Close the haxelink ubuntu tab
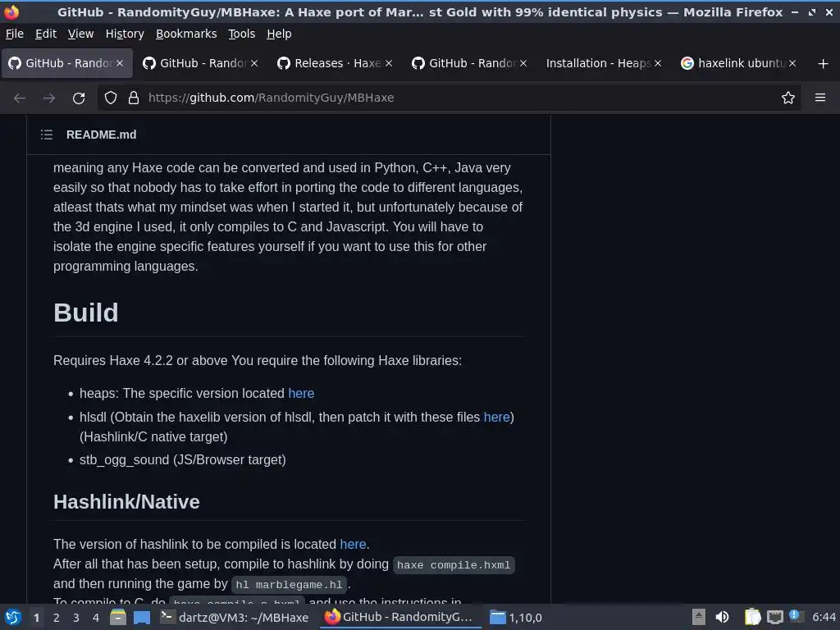The width and height of the screenshot is (840, 630). click(792, 63)
